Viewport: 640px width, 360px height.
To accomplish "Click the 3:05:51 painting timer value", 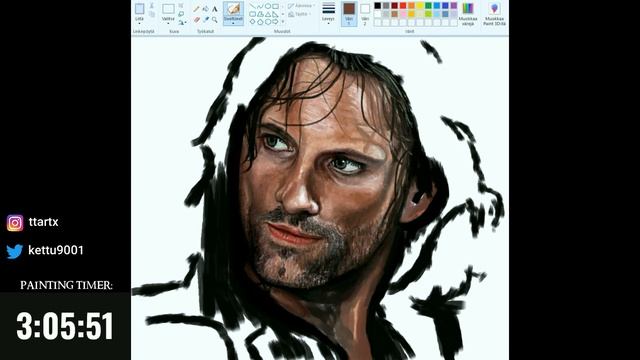I will tap(64, 326).
